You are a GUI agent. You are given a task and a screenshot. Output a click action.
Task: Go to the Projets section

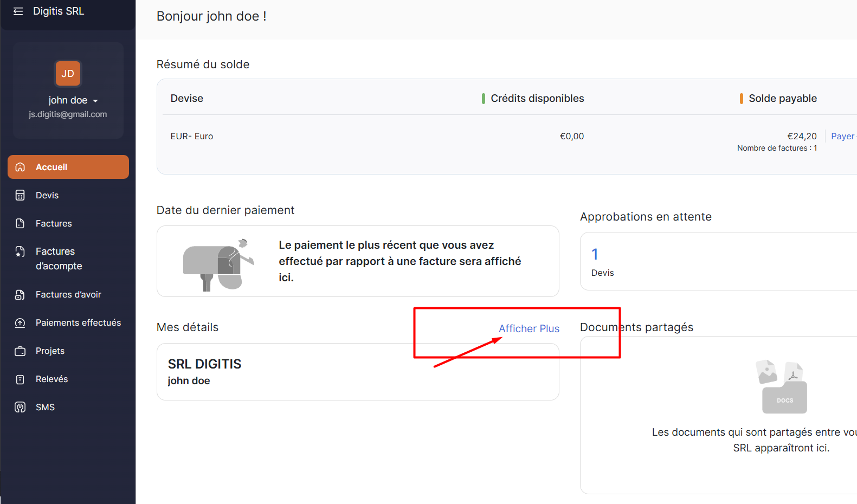pos(50,351)
